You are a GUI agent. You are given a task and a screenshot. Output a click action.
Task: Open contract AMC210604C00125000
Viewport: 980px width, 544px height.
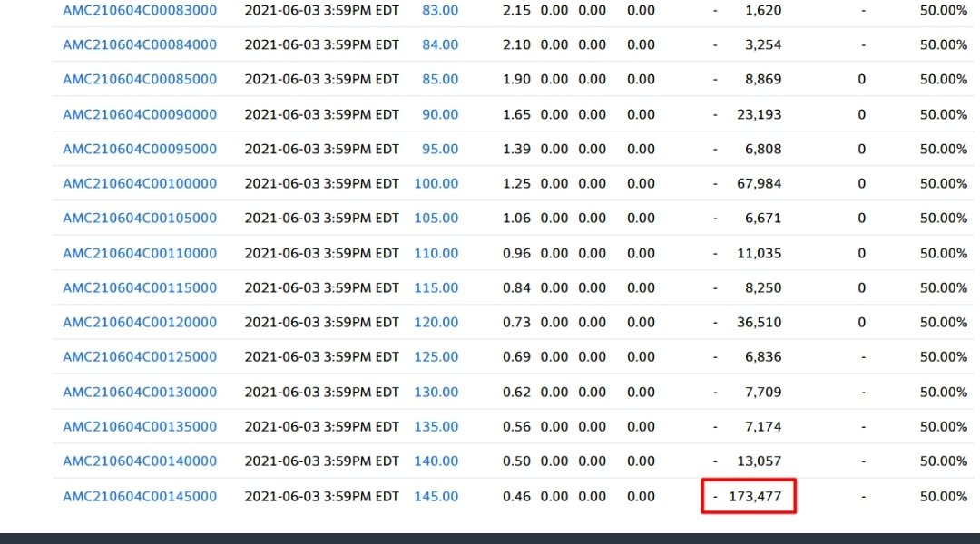point(140,356)
